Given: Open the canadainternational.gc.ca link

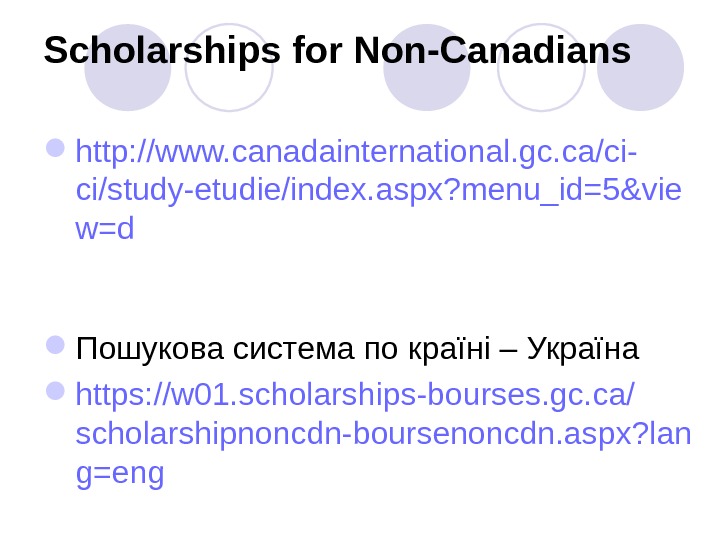Looking at the screenshot, I should [x=359, y=154].
